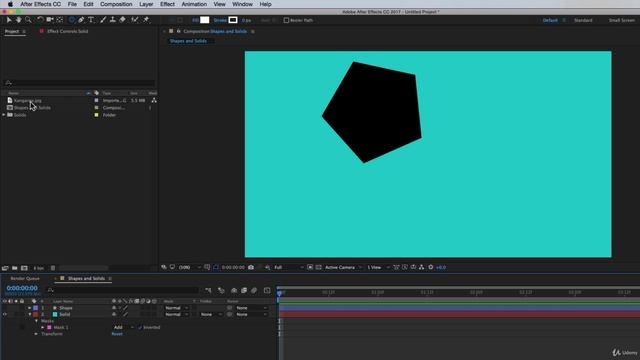This screenshot has height=360, width=640.
Task: Expand the Shape layer properties
Action: [30, 308]
